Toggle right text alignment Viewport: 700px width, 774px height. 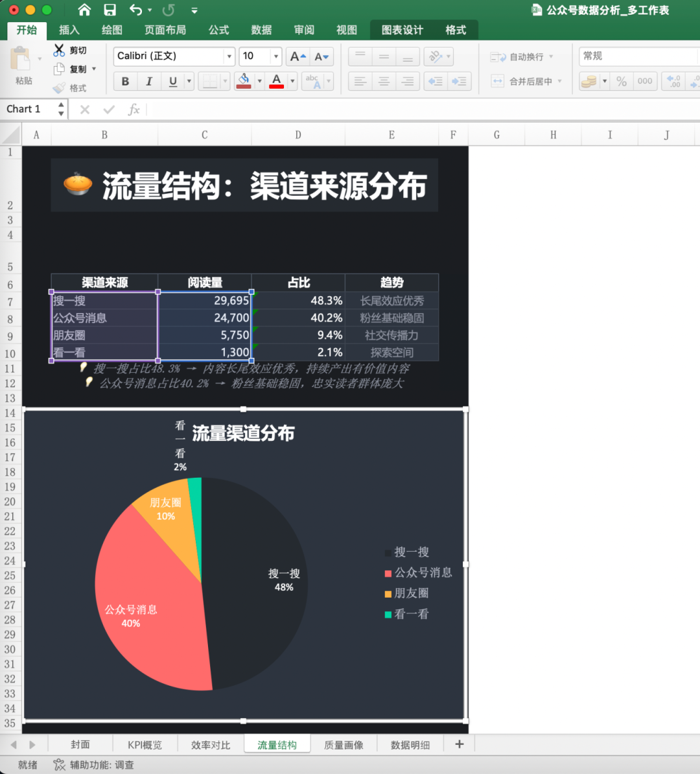coord(407,82)
